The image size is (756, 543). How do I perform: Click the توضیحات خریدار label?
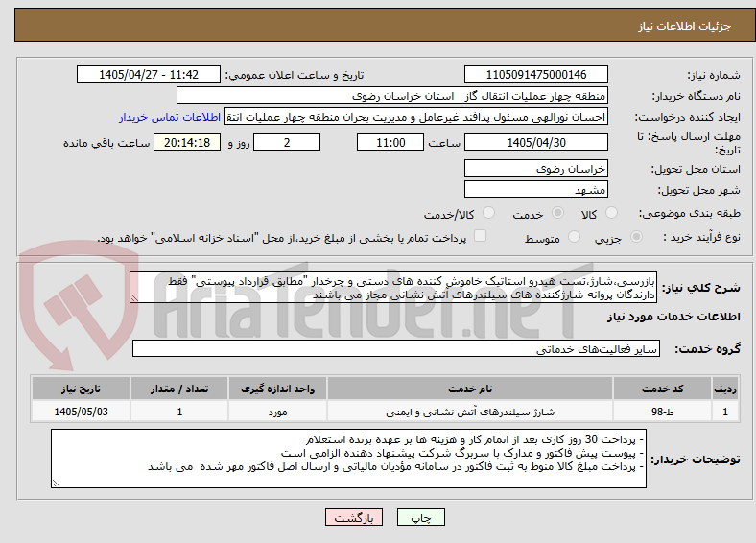(x=696, y=460)
